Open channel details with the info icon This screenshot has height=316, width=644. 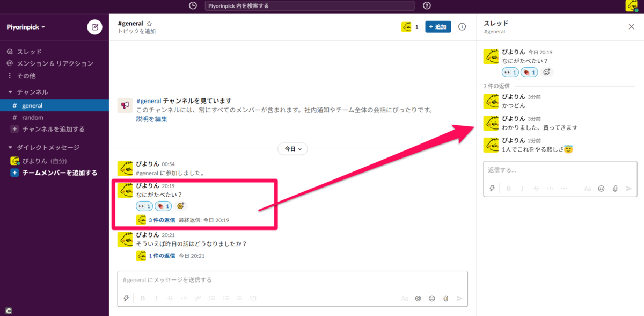tap(462, 26)
